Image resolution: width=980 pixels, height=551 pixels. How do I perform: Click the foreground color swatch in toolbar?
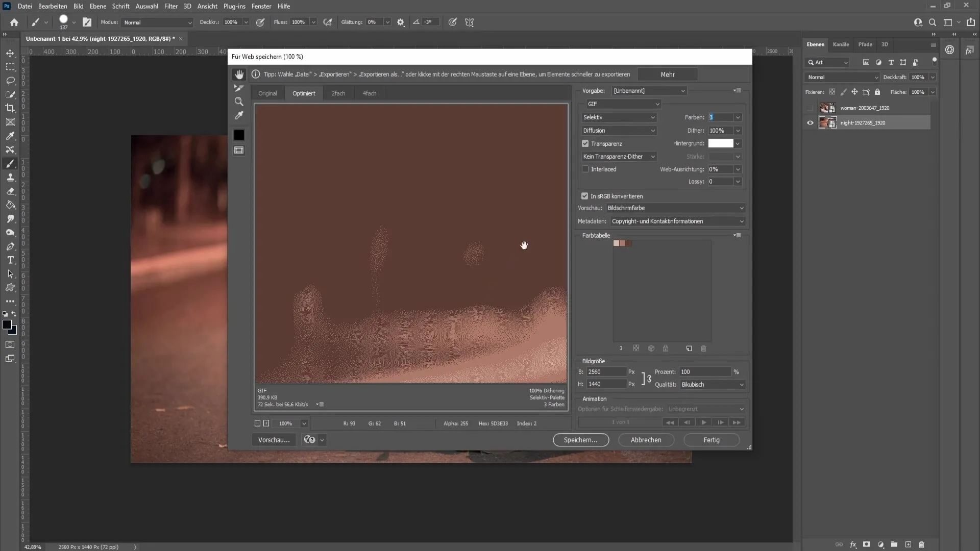tap(7, 325)
